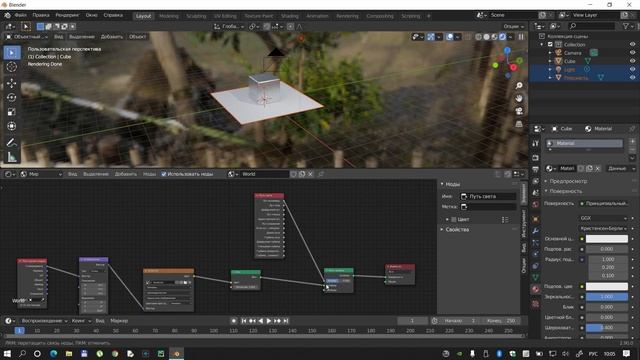Toggle viewport overlays button
Screen dimensions: 640x360
[449, 37]
